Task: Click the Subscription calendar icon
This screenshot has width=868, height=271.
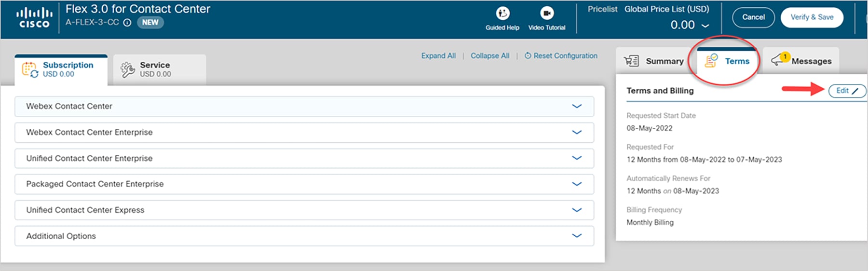Action: [30, 70]
